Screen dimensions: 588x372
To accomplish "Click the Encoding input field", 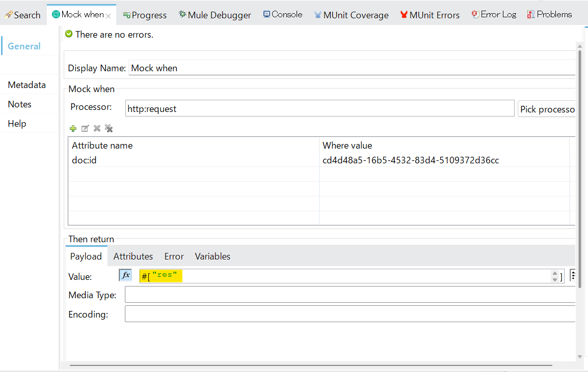I will click(x=350, y=313).
